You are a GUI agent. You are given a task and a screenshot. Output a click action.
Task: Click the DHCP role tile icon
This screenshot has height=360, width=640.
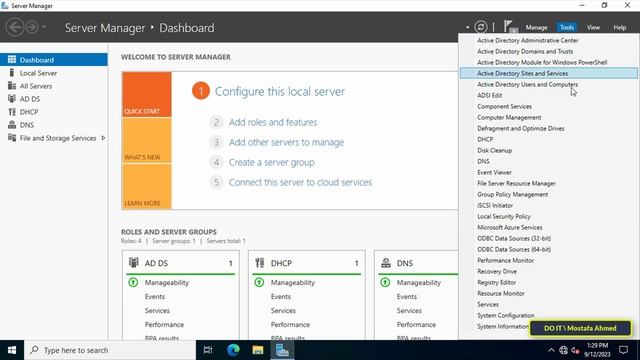(x=260, y=262)
